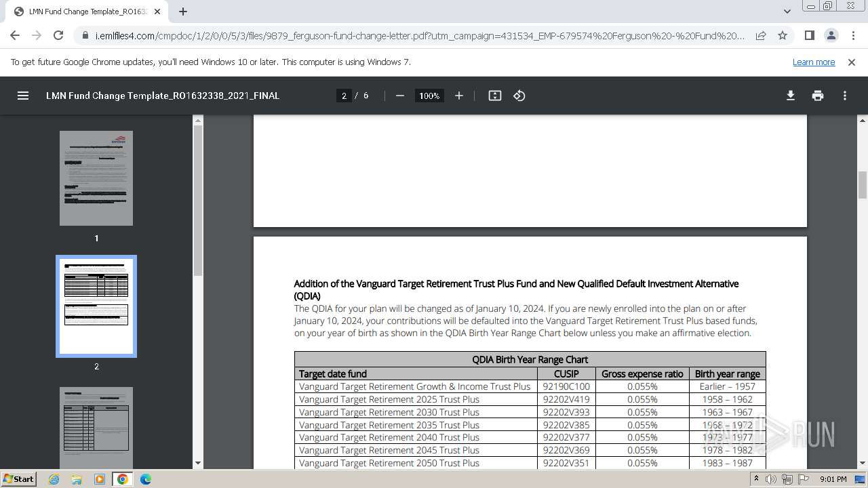Click the Birth year range column header
868x488 pixels.
pos(728,373)
